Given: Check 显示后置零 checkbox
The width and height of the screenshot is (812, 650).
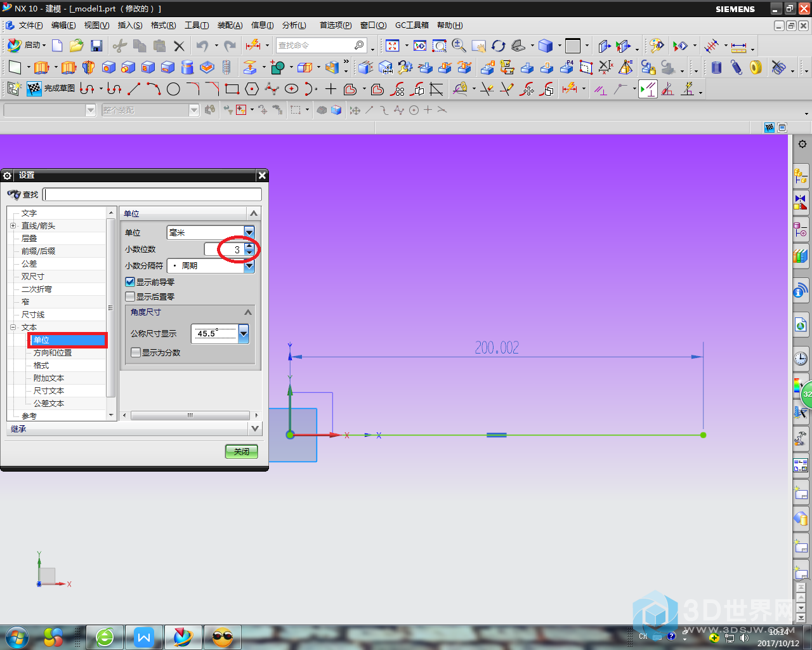Looking at the screenshot, I should coord(130,296).
